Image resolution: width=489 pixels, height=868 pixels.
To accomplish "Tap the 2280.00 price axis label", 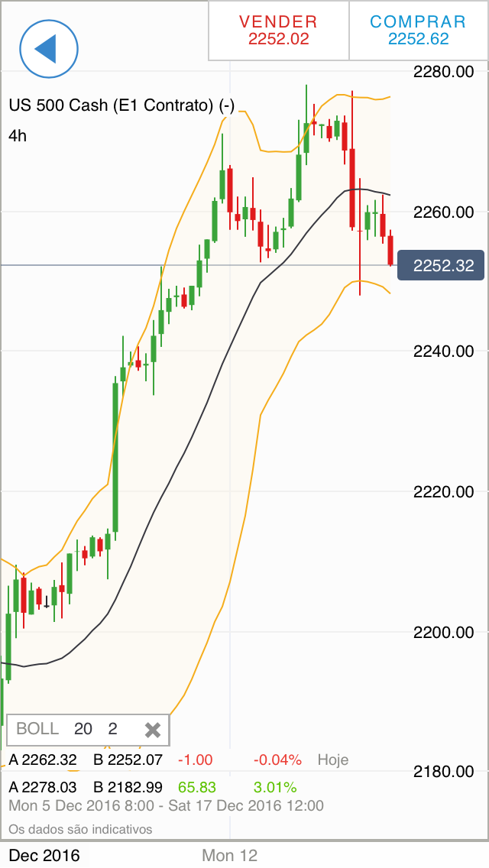I will tap(443, 72).
